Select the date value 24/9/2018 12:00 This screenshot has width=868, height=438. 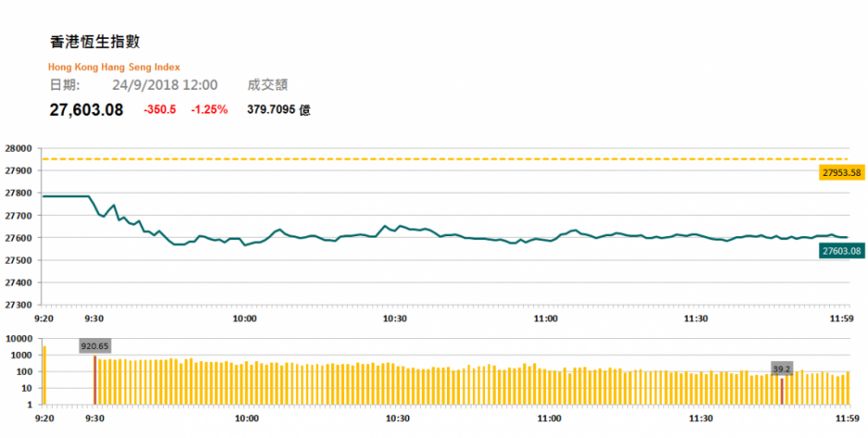[x=165, y=84]
